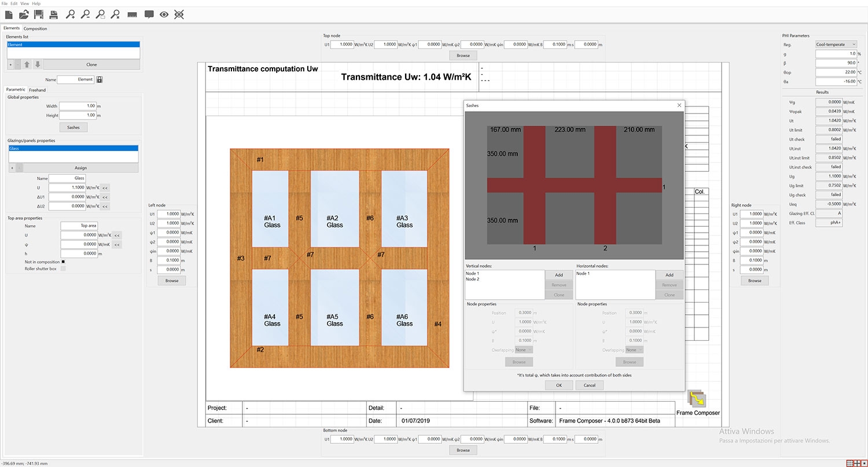Click the four-square grid icon in status bar

click(856, 463)
